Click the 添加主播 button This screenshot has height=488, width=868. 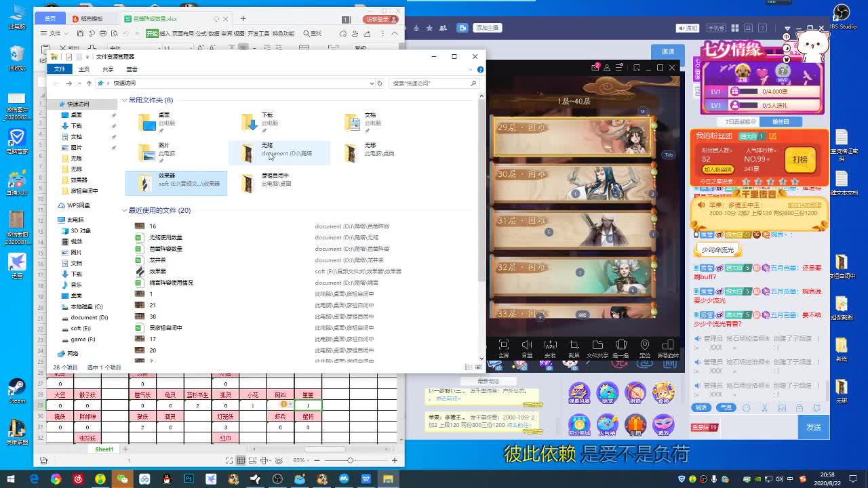[x=487, y=28]
